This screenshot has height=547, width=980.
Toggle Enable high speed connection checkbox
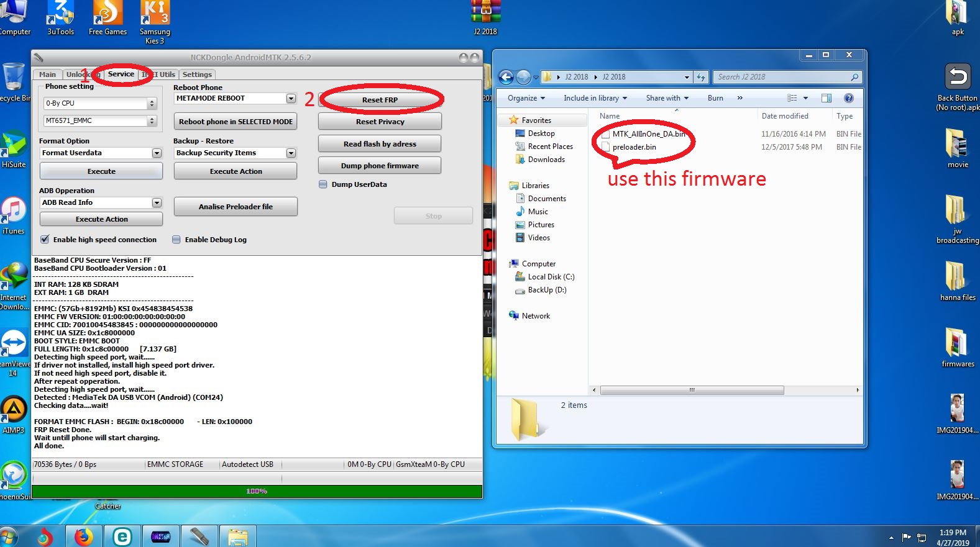45,240
